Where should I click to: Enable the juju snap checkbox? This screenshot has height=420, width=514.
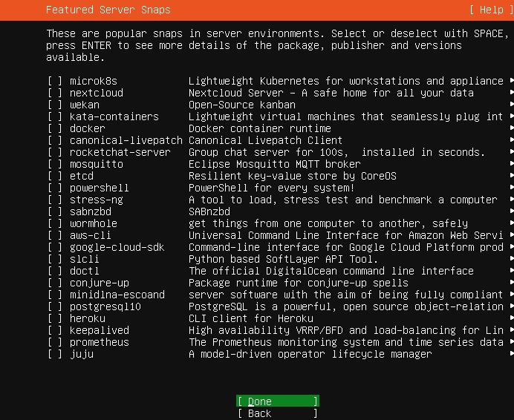(x=55, y=354)
